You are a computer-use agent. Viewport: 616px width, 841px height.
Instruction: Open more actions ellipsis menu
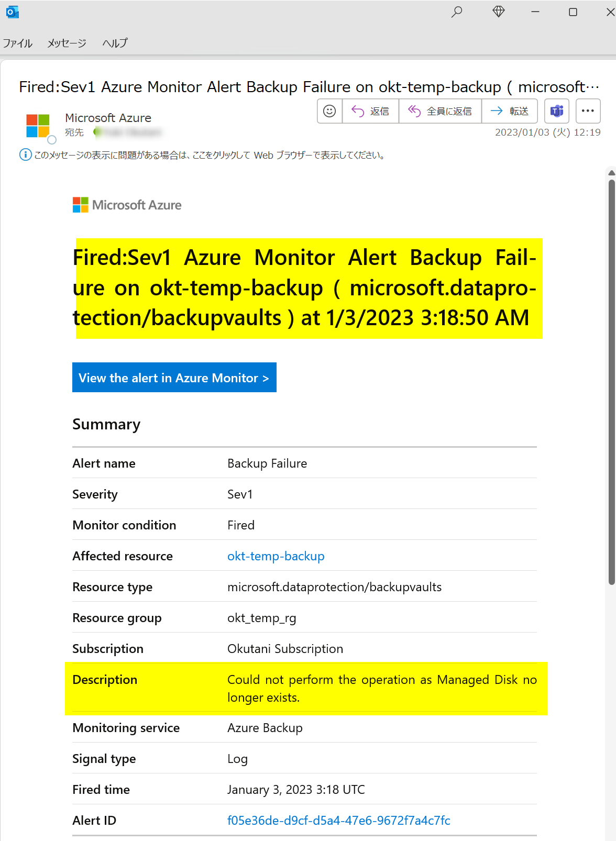[588, 111]
